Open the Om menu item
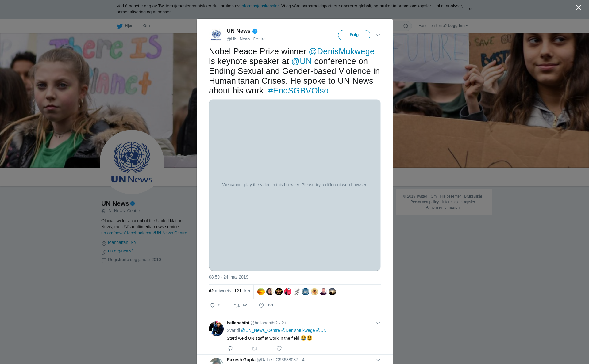 (146, 26)
